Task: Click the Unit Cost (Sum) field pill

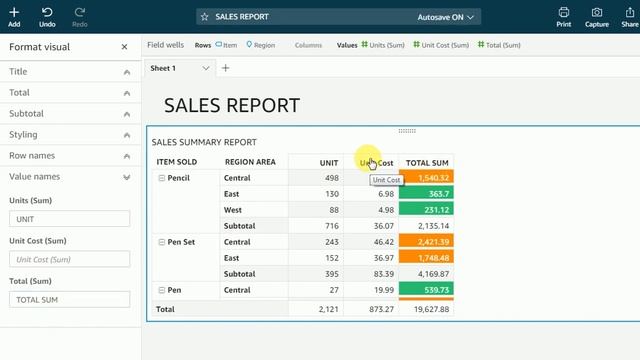Action: point(441,45)
